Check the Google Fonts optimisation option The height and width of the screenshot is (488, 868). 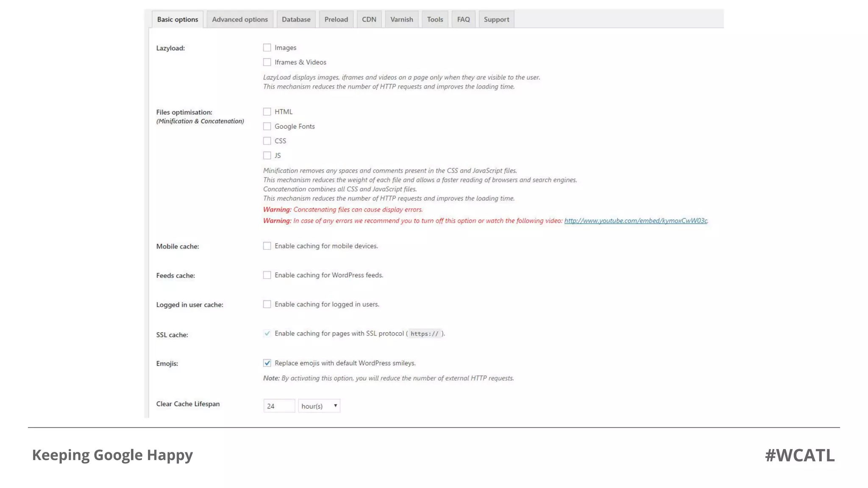[267, 126]
